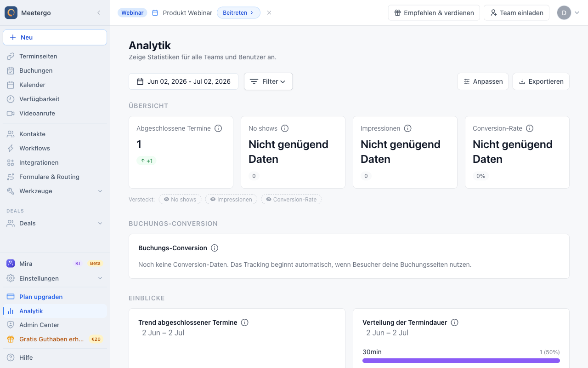Screen dimensions: 588x368
Task: Open Workflows from the sidebar
Action: [55, 148]
